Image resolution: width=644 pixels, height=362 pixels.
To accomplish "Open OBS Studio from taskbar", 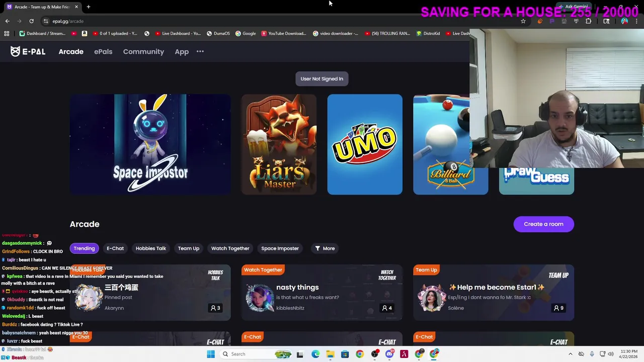I will point(375,354).
